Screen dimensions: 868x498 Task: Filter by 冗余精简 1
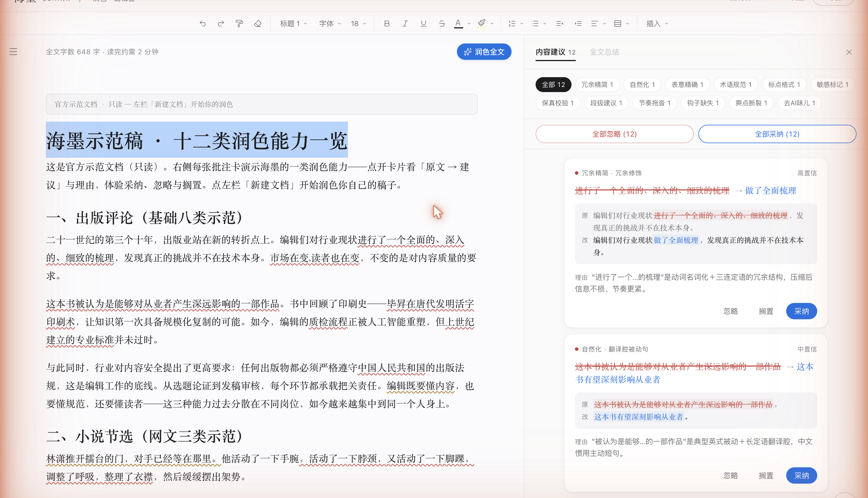597,84
